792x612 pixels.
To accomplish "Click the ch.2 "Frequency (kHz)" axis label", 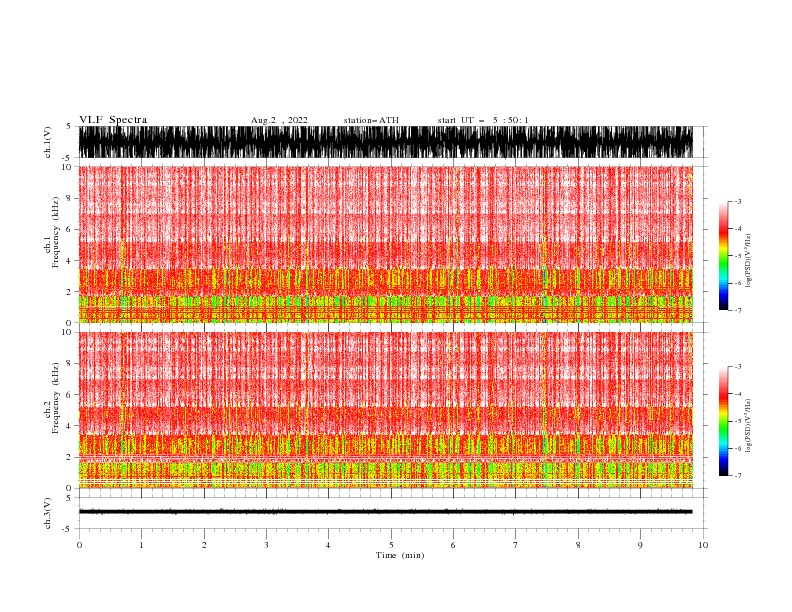I will coord(56,397).
